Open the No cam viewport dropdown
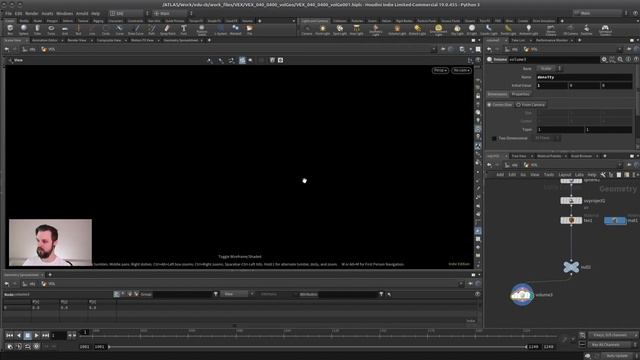Image resolution: width=640 pixels, height=360 pixels. click(x=461, y=70)
